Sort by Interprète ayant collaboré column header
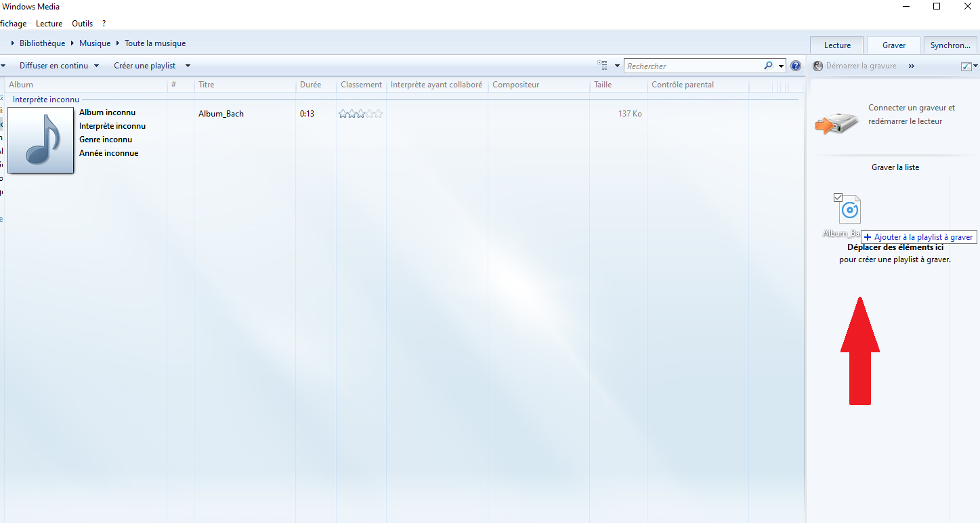 (x=436, y=85)
